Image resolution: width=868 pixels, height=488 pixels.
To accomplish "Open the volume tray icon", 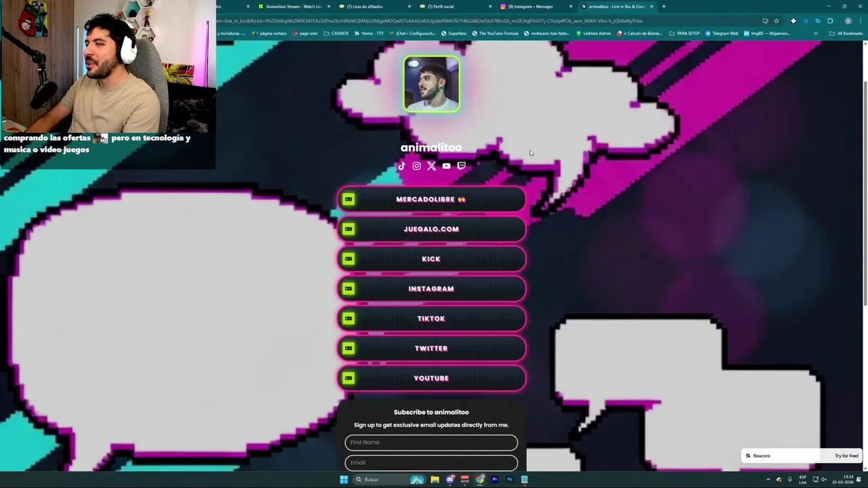I will [824, 480].
